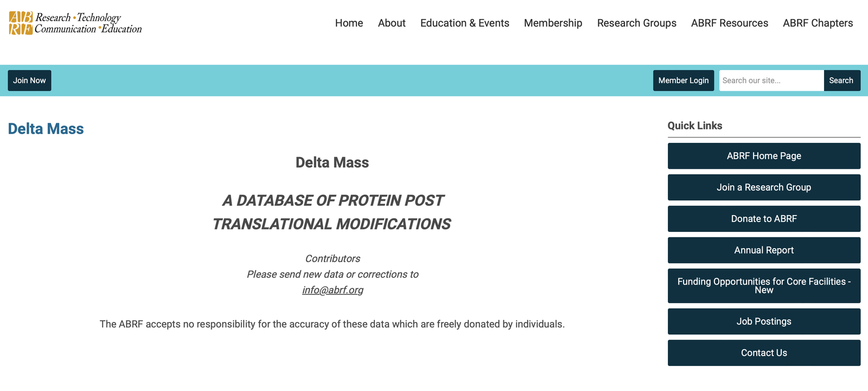
Task: Open ABRF Resources menu
Action: point(729,23)
